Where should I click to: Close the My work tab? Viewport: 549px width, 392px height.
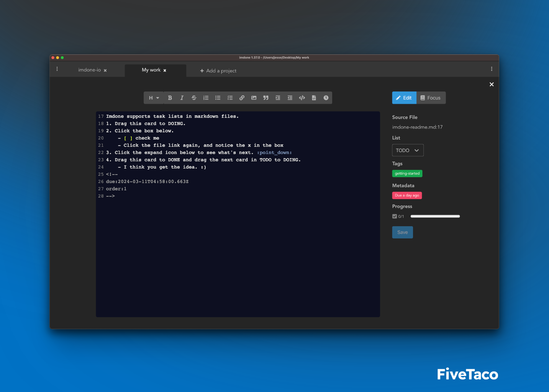point(165,70)
